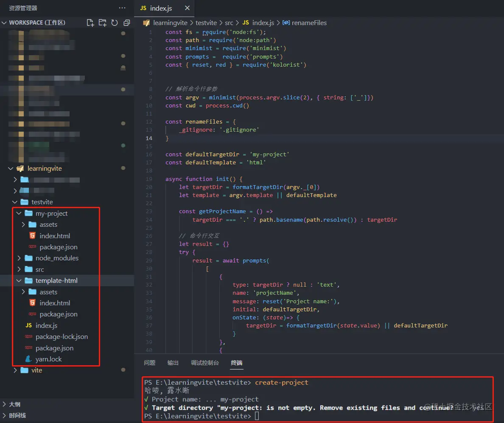Expand the 大纲 outline section
This screenshot has height=423, width=504.
click(x=4, y=404)
